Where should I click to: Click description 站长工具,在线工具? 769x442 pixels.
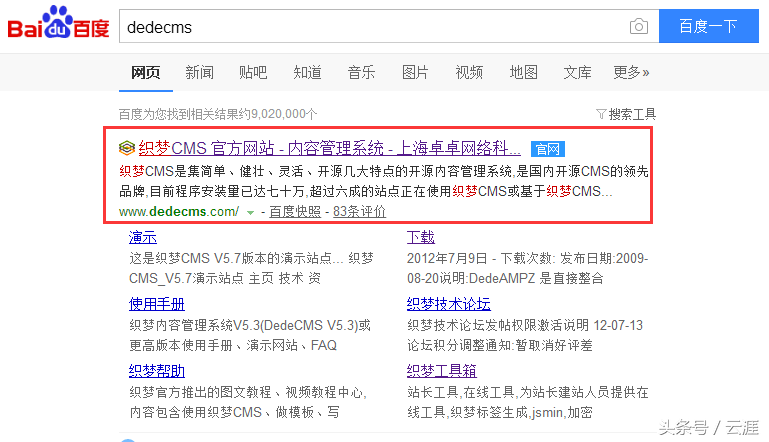tap(528, 402)
